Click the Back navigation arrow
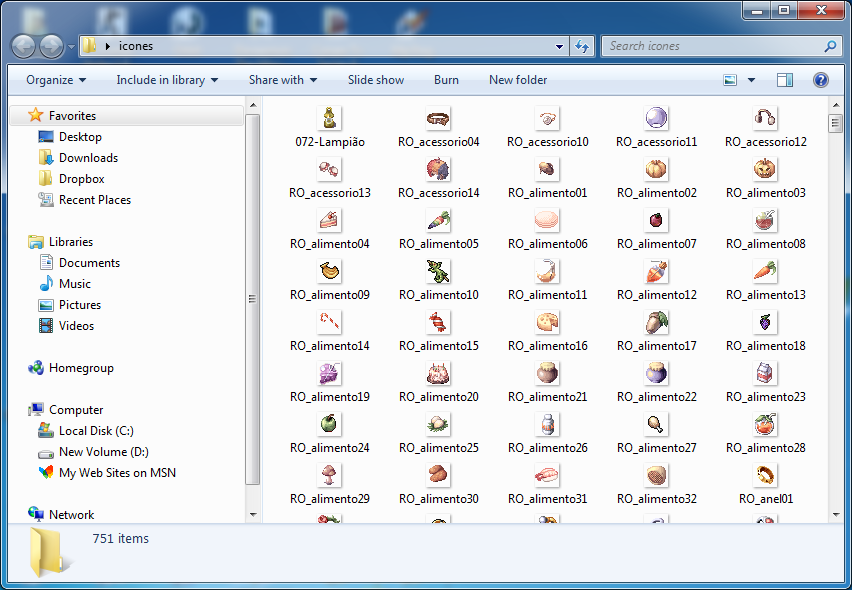 (23, 46)
